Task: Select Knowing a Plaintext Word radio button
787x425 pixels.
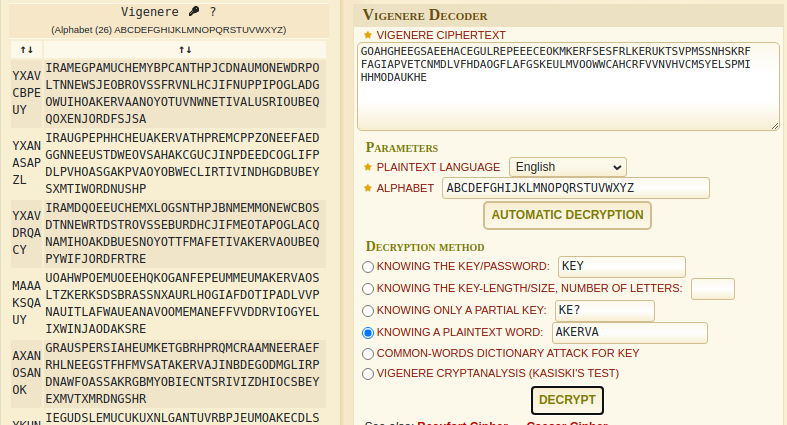Action: click(368, 332)
